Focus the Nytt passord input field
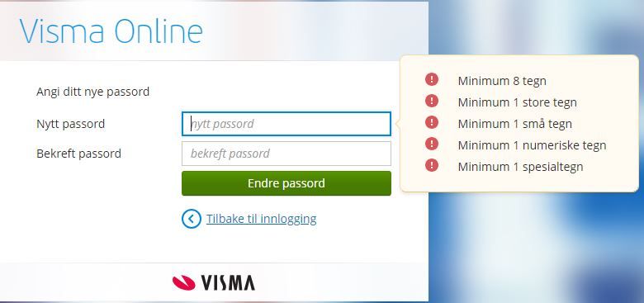This screenshot has width=644, height=303. [x=286, y=124]
